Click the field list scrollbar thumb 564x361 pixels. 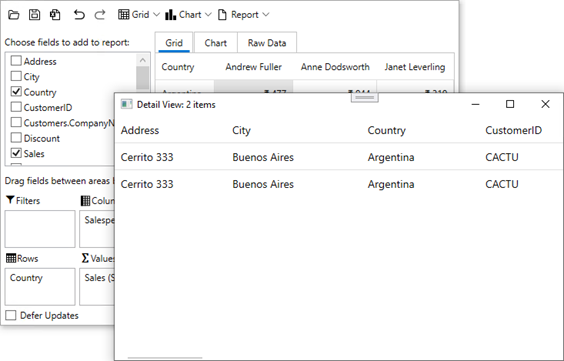[x=143, y=78]
